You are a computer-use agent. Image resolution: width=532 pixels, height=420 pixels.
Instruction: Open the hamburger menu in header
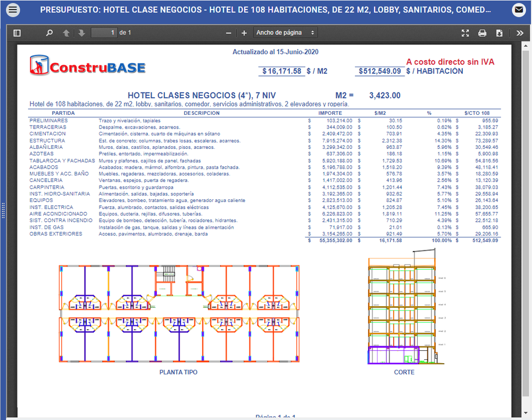(x=13, y=10)
